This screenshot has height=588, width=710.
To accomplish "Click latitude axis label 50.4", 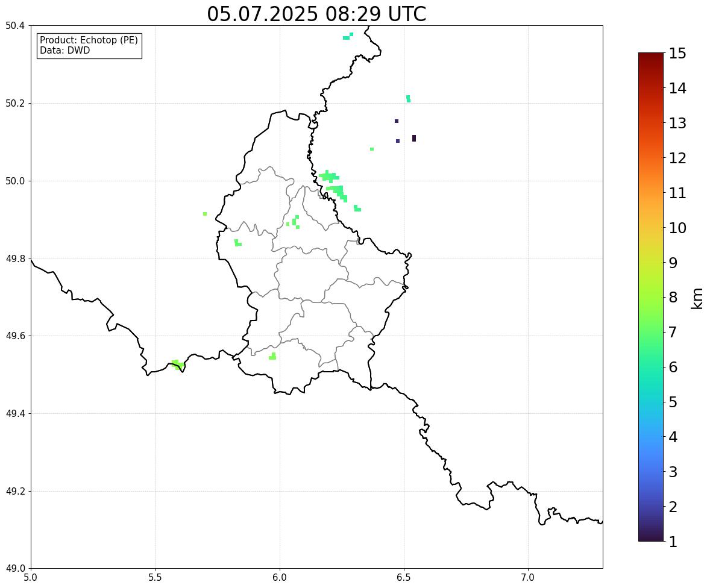I will 15,26.
